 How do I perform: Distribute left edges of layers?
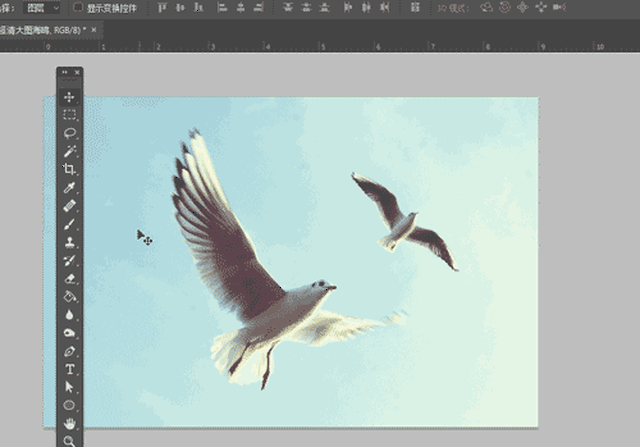click(348, 7)
